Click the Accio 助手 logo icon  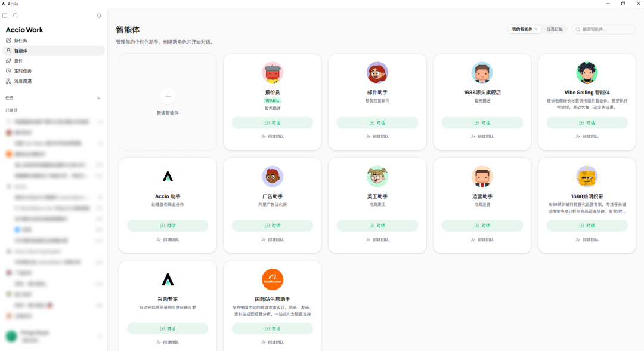168,176
